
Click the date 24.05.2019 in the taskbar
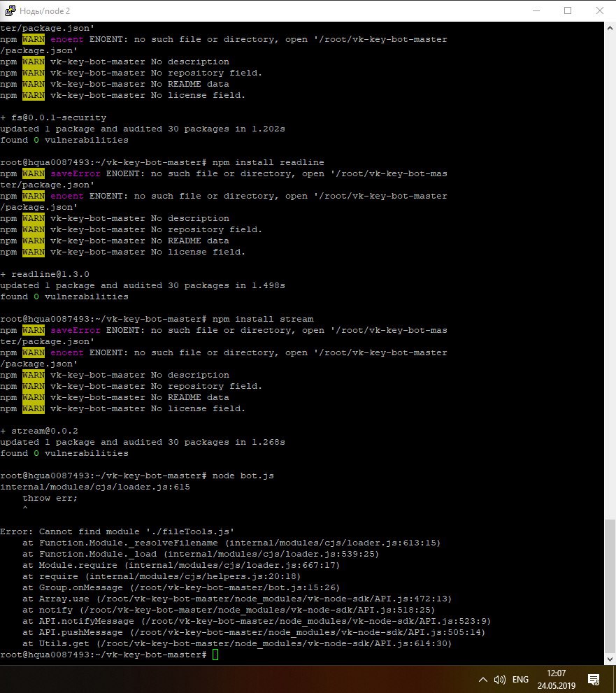(557, 686)
